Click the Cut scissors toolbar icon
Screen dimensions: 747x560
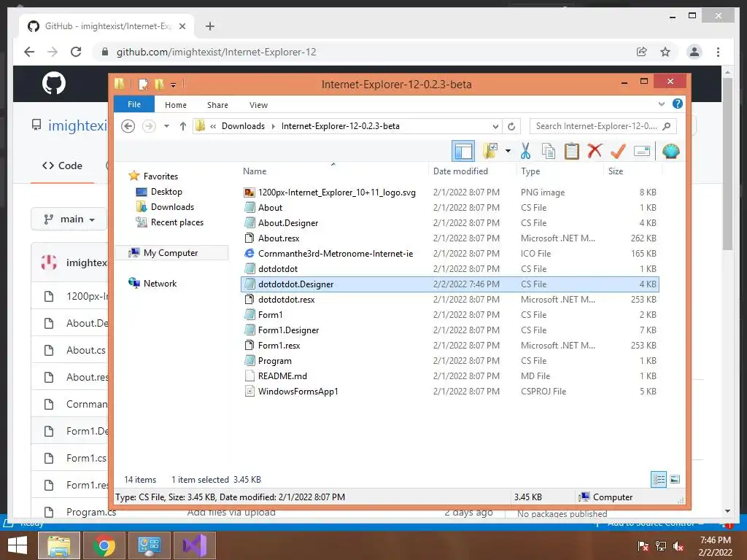coord(525,151)
